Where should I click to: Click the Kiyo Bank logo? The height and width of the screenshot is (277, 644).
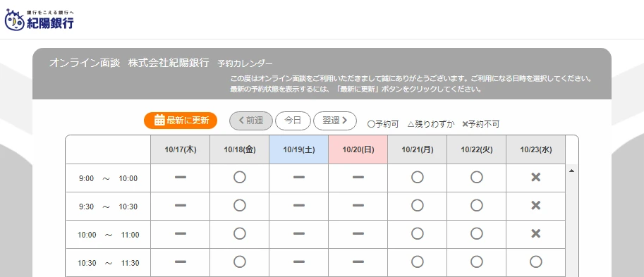click(40, 20)
